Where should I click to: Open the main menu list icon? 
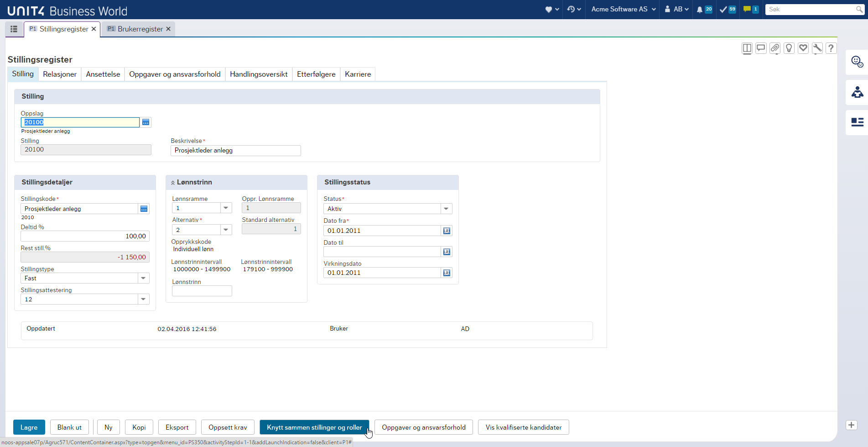click(x=14, y=29)
